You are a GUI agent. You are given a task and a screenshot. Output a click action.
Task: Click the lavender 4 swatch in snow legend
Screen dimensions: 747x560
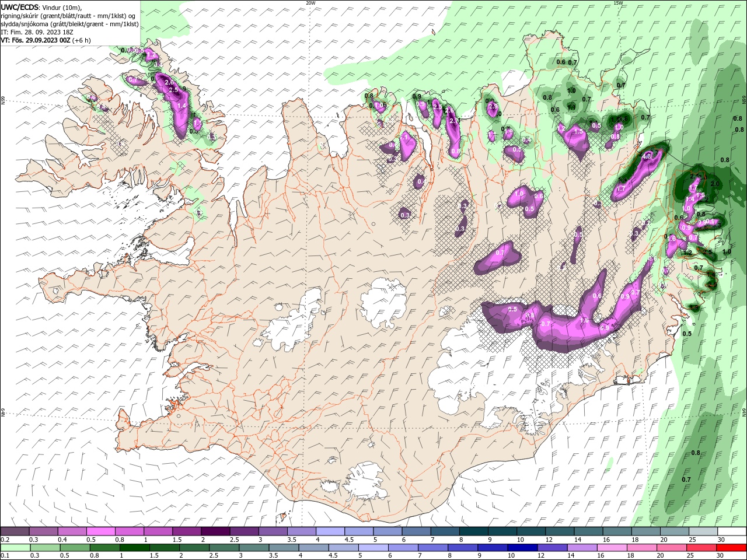(x=330, y=531)
